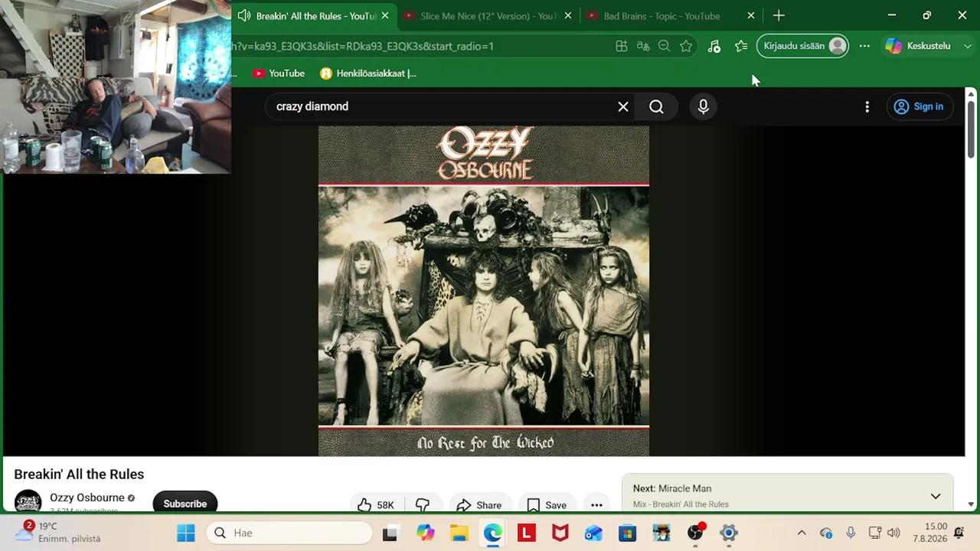Open OBS Studio from the taskbar
The height and width of the screenshot is (551, 980).
click(x=695, y=533)
